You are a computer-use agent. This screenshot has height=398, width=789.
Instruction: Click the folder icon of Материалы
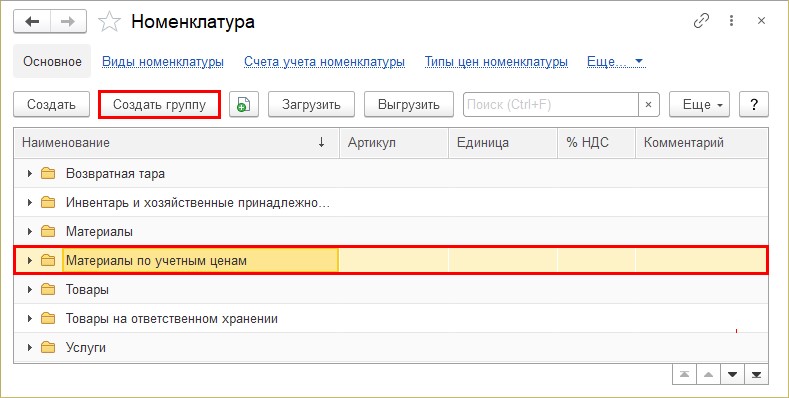click(x=48, y=231)
